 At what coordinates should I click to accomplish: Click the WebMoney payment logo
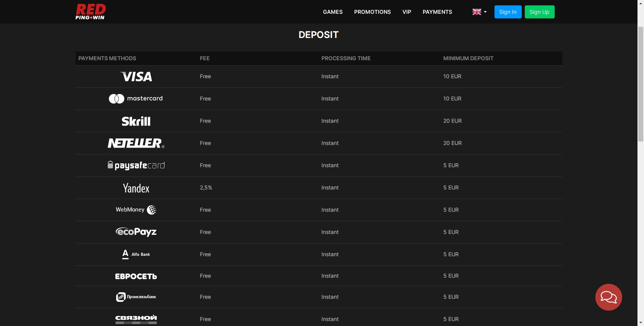coord(136,210)
